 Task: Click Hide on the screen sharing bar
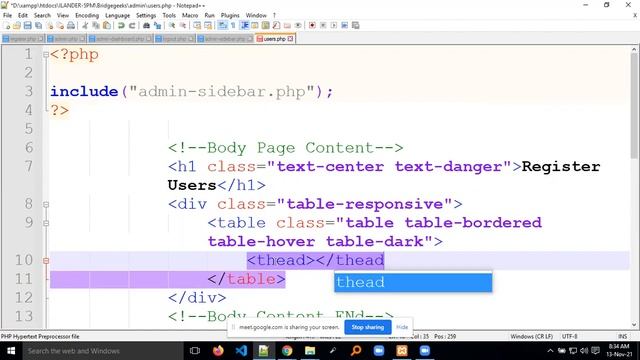[x=402, y=327]
